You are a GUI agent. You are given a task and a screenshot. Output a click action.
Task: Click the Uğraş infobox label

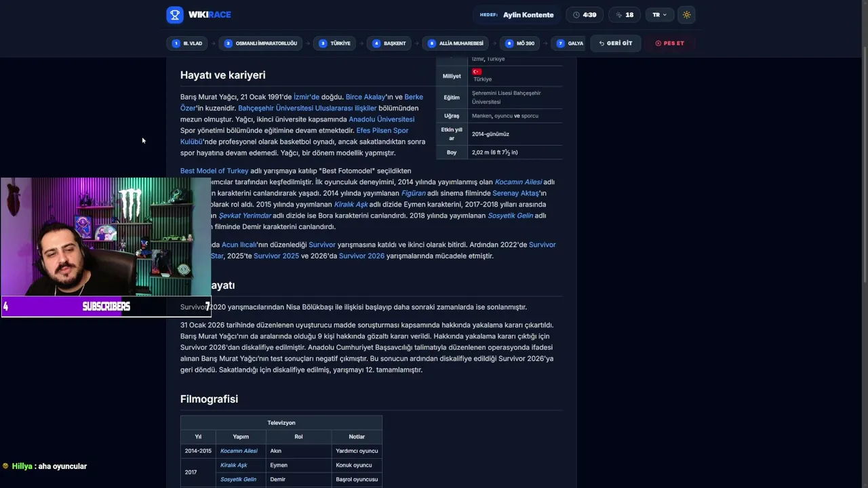click(x=452, y=116)
